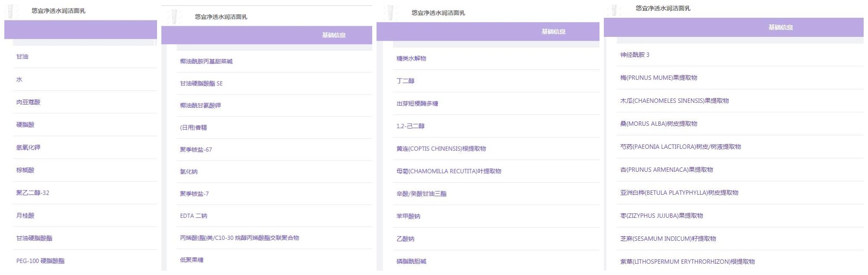Open the 神经酰胺 3 ingredient
Image resolution: width=868 pixels, height=275 pixels.
634,55
